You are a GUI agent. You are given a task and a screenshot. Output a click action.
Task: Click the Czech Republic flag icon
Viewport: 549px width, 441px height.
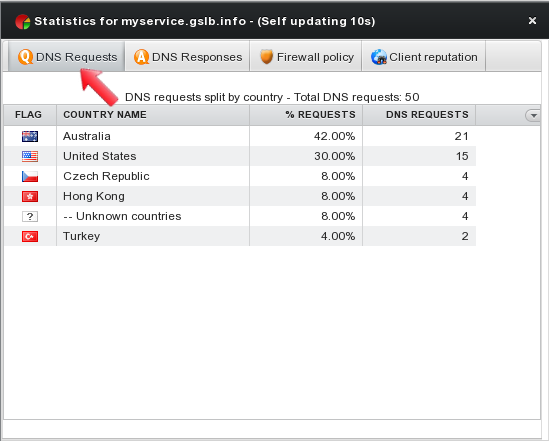point(30,176)
